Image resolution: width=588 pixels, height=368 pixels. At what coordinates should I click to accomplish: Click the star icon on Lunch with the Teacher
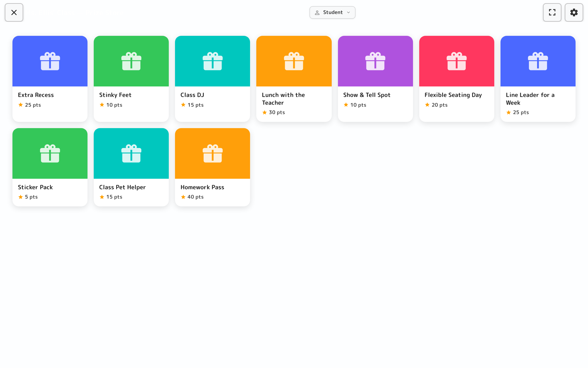(265, 112)
